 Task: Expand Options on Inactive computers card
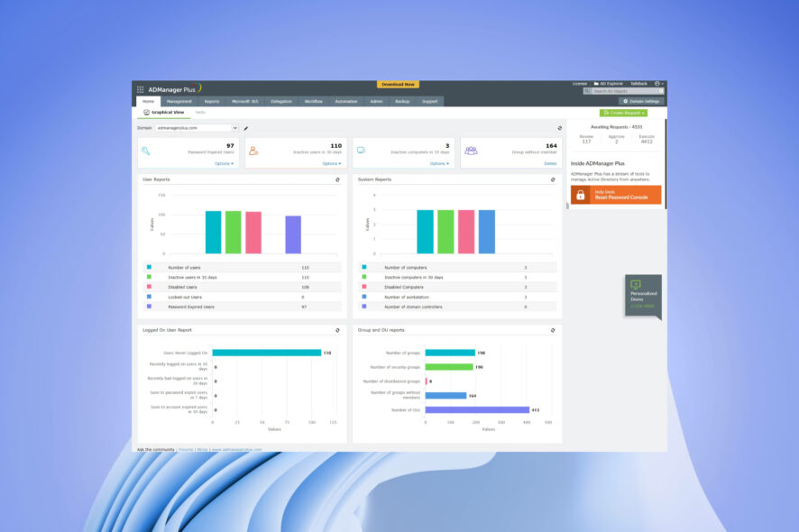(x=439, y=163)
